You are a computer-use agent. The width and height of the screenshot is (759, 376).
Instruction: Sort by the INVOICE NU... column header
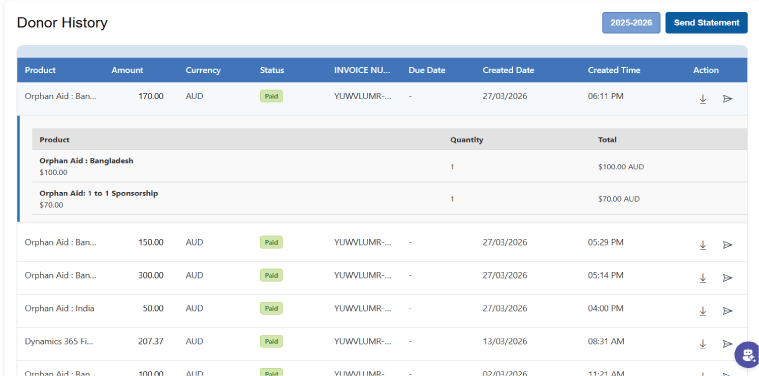click(362, 70)
